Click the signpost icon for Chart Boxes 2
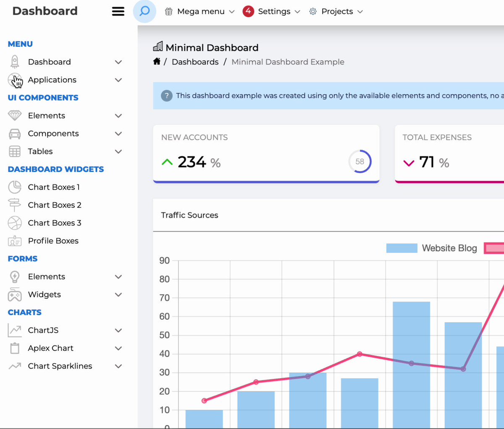The width and height of the screenshot is (504, 429). click(14, 205)
